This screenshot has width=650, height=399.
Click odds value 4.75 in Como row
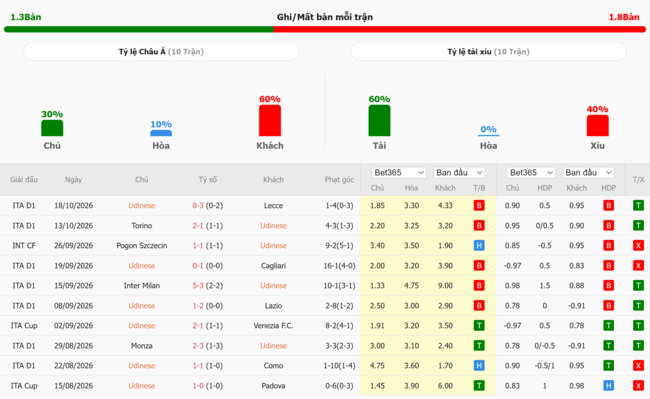coord(377,365)
